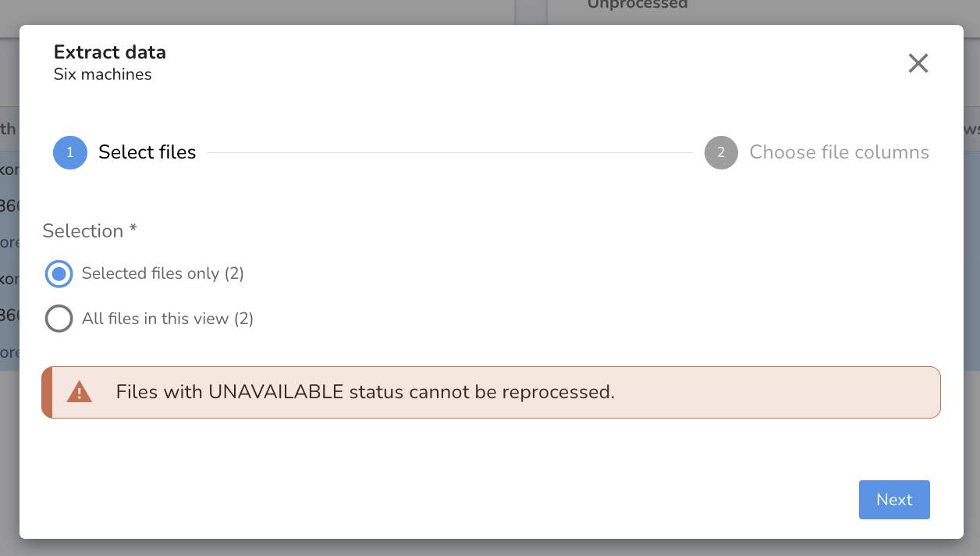Screen dimensions: 980x556
Task: Close the Extract data dialog
Action: [x=918, y=63]
